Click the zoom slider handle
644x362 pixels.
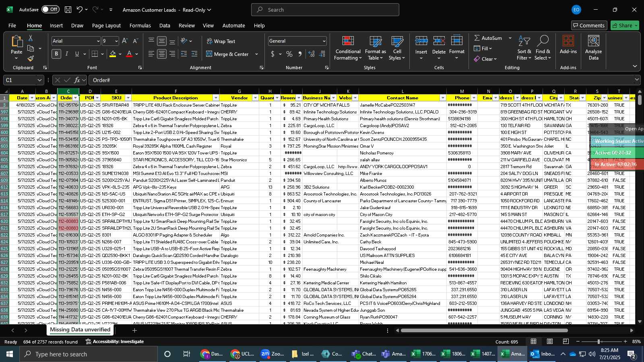[599, 341]
